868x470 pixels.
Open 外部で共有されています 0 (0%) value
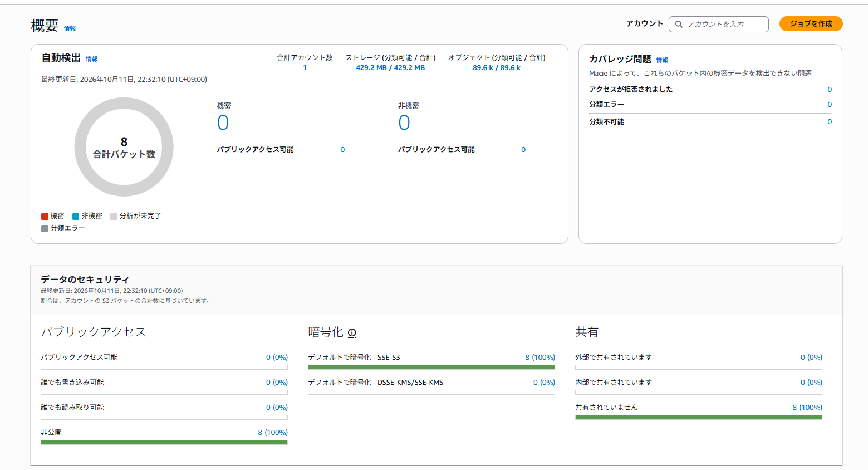click(x=811, y=358)
